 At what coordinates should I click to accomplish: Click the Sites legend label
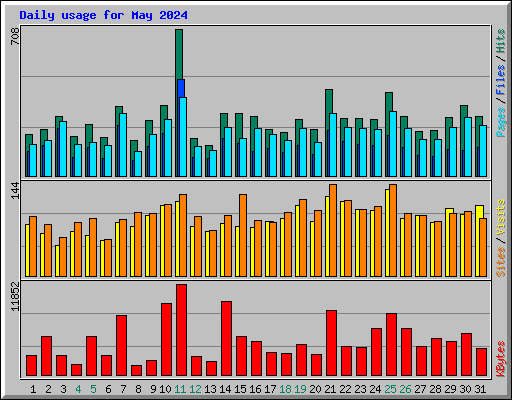[501, 262]
